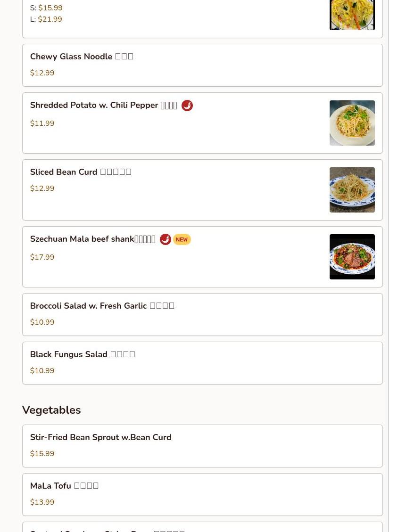Open MaLa Tofu menu item
The width and height of the screenshot is (398, 532).
[202, 494]
